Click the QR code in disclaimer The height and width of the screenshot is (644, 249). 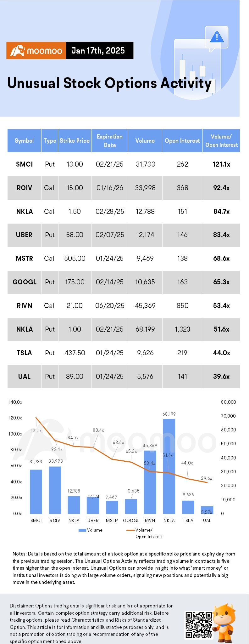[199, 625]
